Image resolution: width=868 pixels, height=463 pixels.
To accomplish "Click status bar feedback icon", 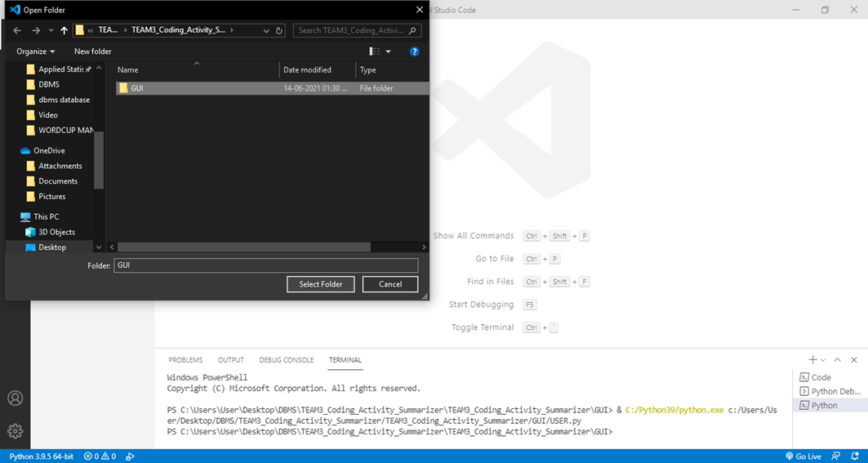I will 835,456.
